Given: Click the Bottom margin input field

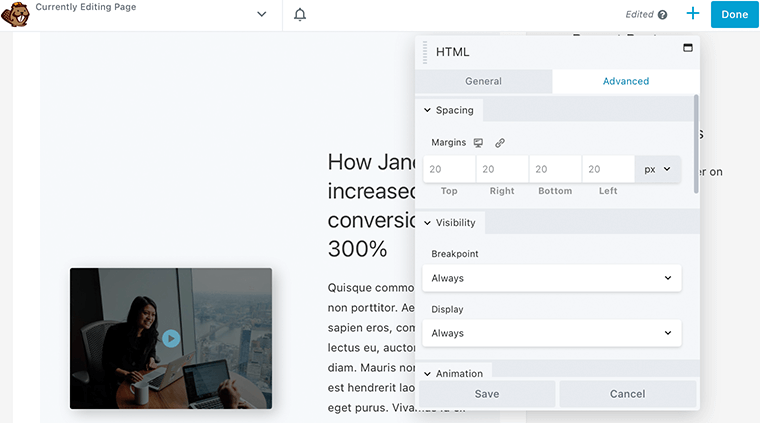Looking at the screenshot, I should point(555,169).
